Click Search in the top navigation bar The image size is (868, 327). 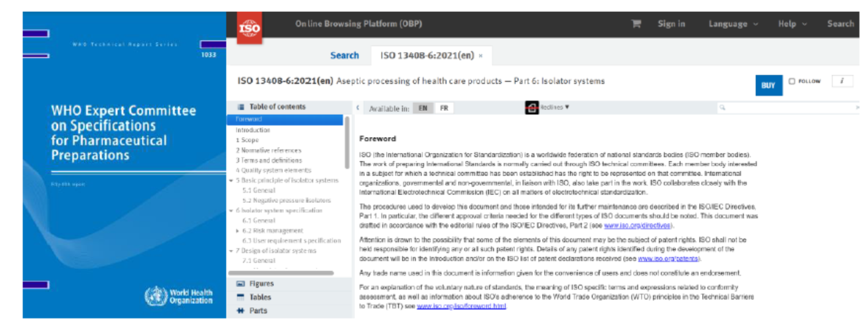[x=840, y=24]
